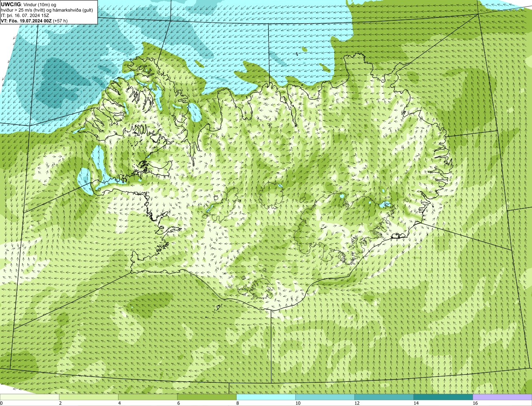The image size is (532, 406).
Task: Click the valid time 'VT: Fös. 19.07.2024 00Z (+57 h)'
Action: [x=34, y=20]
